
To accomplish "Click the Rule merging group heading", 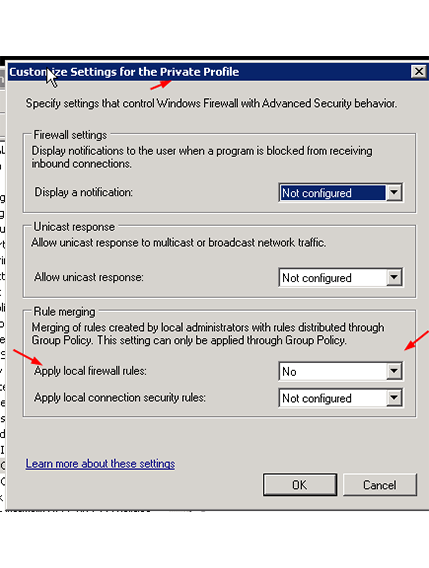I will tap(64, 312).
